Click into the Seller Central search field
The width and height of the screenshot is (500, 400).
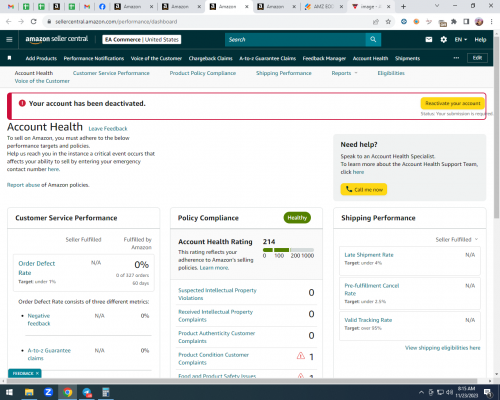(295, 39)
